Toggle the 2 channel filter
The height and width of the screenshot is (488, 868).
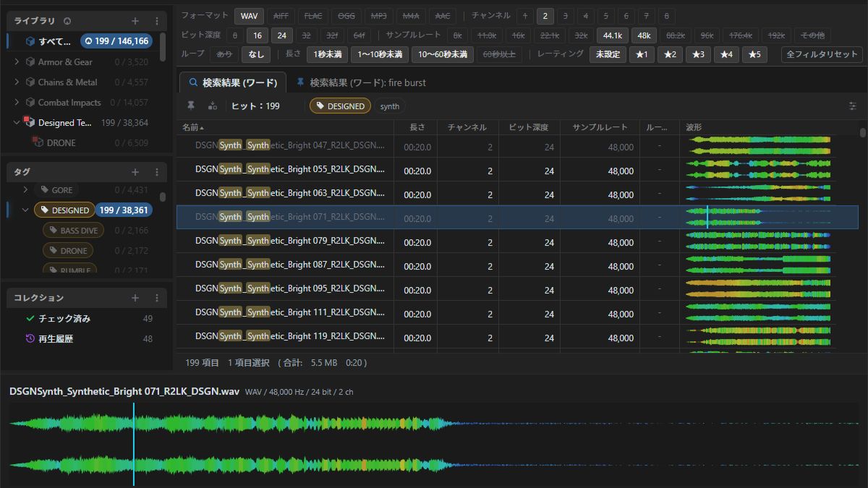coord(545,15)
